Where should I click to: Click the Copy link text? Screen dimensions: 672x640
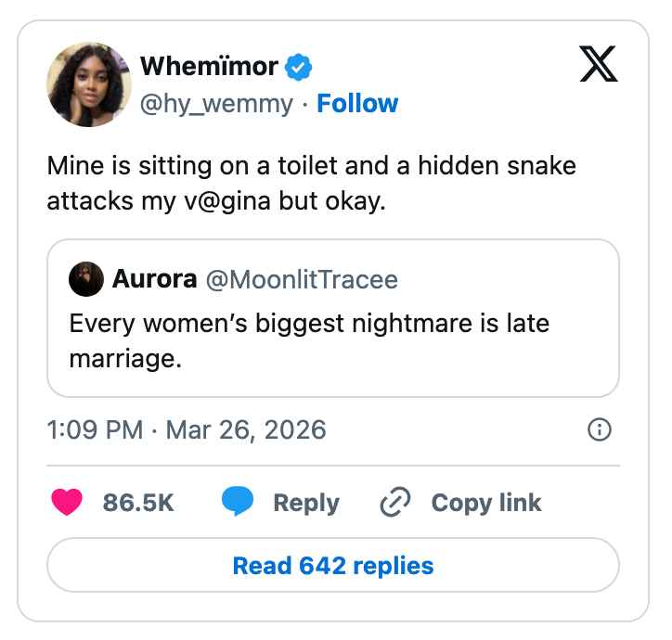pos(486,503)
